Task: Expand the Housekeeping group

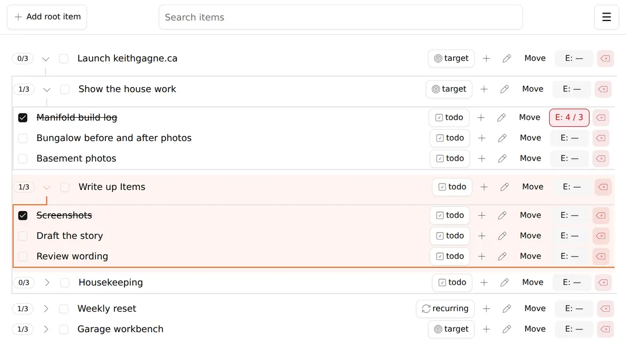Action: (47, 283)
